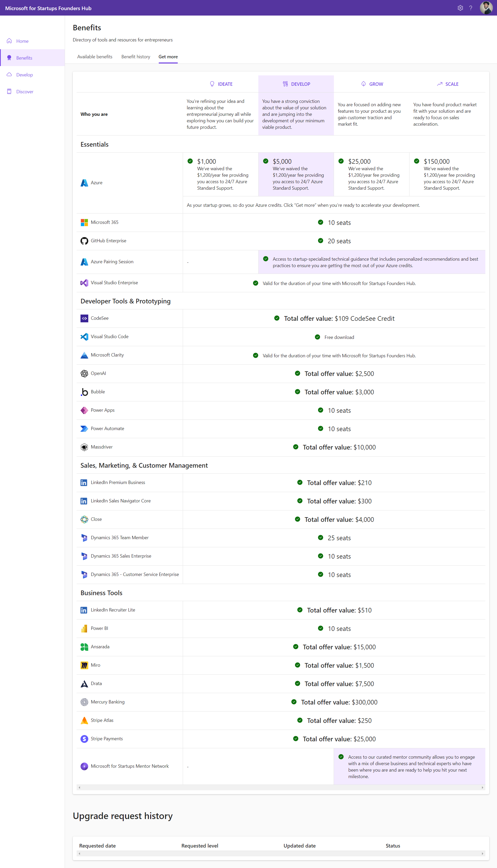Click the Stripe Payments icon
The height and width of the screenshot is (868, 497).
(84, 738)
